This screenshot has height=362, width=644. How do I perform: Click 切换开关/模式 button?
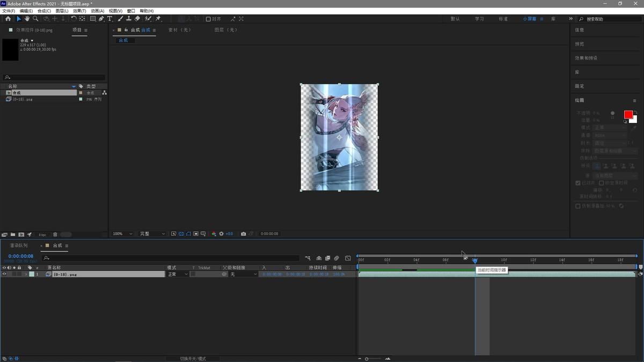[193, 358]
